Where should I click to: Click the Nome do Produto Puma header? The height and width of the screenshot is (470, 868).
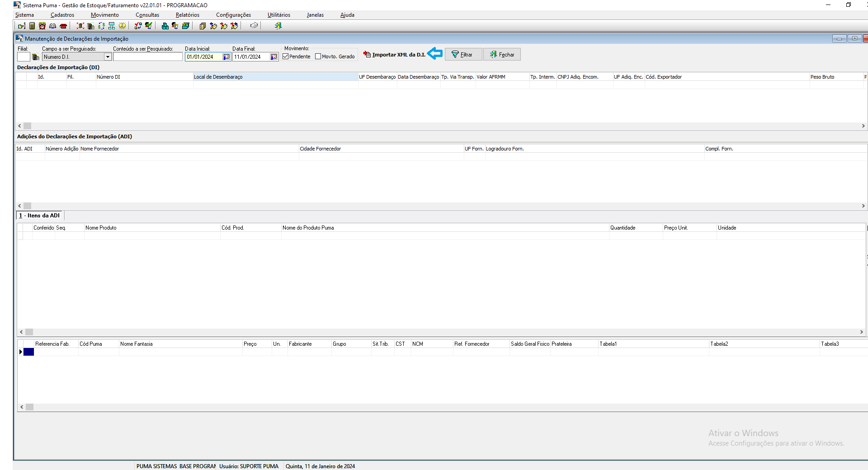click(x=445, y=228)
